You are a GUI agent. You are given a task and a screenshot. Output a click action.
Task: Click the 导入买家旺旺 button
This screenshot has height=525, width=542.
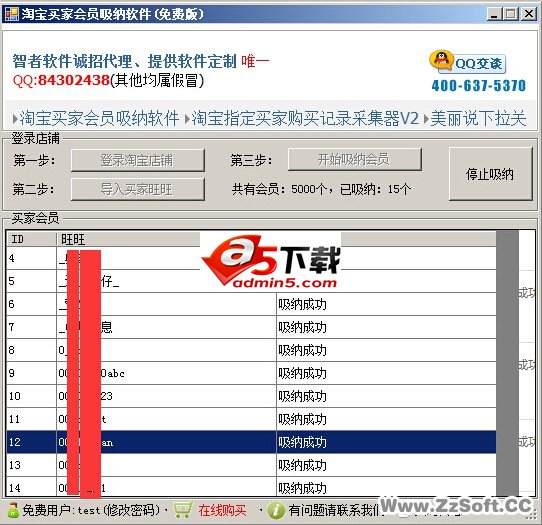point(138,189)
